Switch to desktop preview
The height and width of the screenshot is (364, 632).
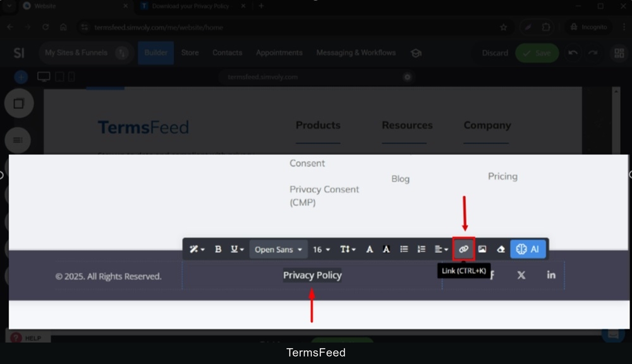44,76
